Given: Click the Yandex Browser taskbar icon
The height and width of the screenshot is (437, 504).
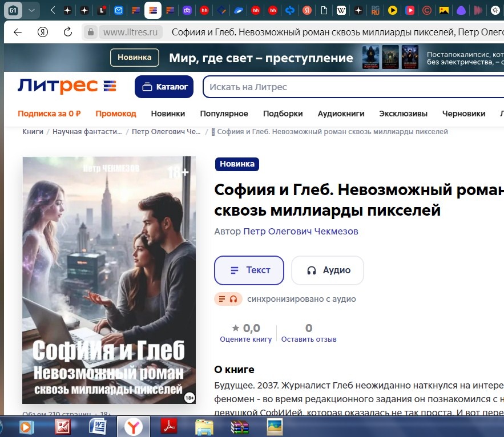Looking at the screenshot, I should click(134, 427).
